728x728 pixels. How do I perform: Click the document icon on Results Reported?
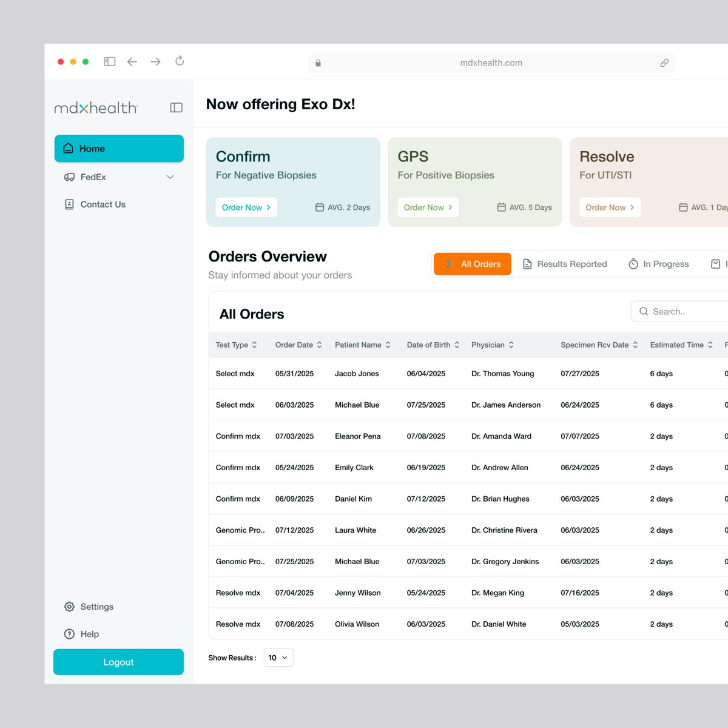(x=527, y=264)
